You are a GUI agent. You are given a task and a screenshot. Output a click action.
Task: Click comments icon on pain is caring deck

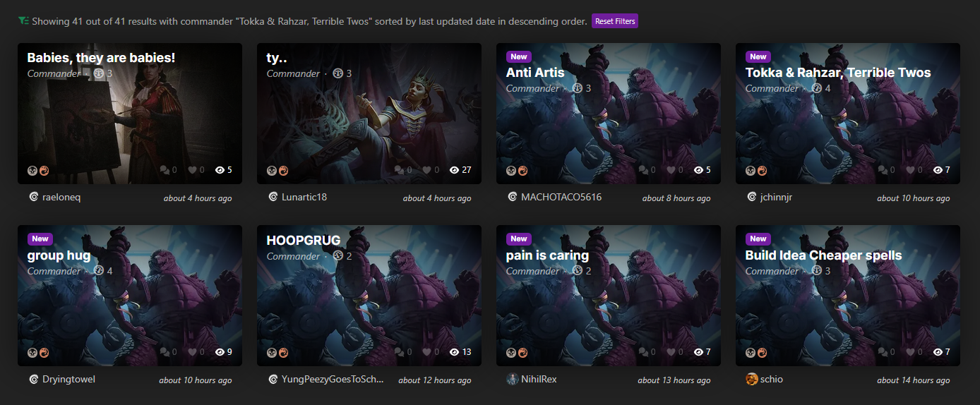point(644,352)
